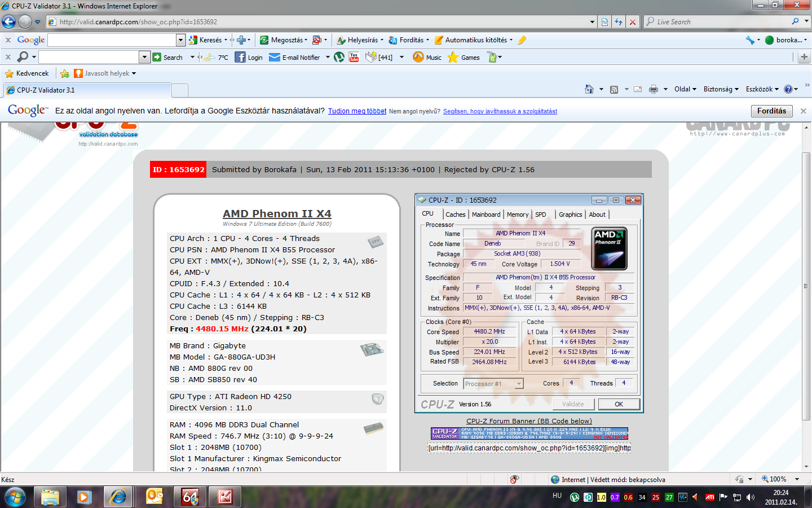Expand the Google search box dropdown arrow
812x508 pixels.
coord(180,40)
